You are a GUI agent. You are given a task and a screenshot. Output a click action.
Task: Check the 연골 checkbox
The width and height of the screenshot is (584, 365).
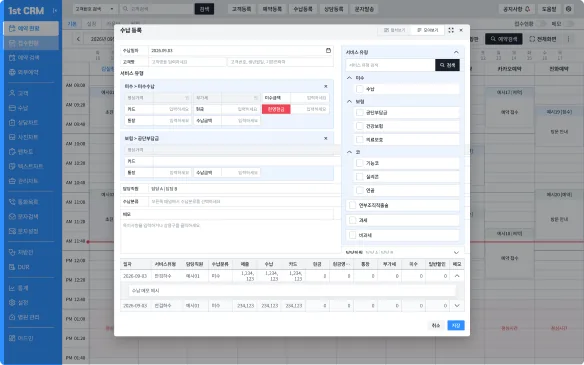point(359,190)
